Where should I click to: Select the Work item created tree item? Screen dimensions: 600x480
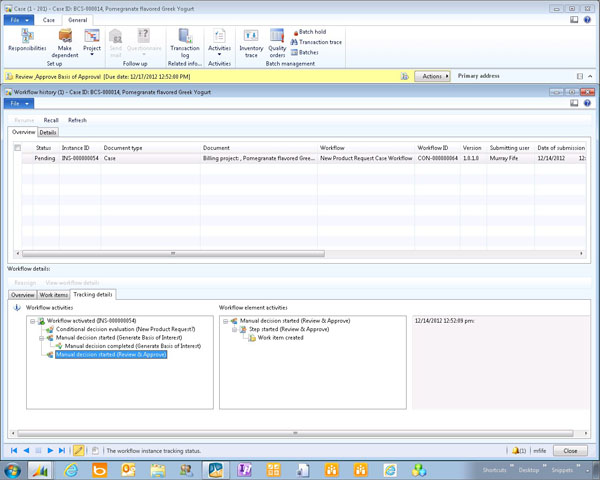tap(280, 338)
